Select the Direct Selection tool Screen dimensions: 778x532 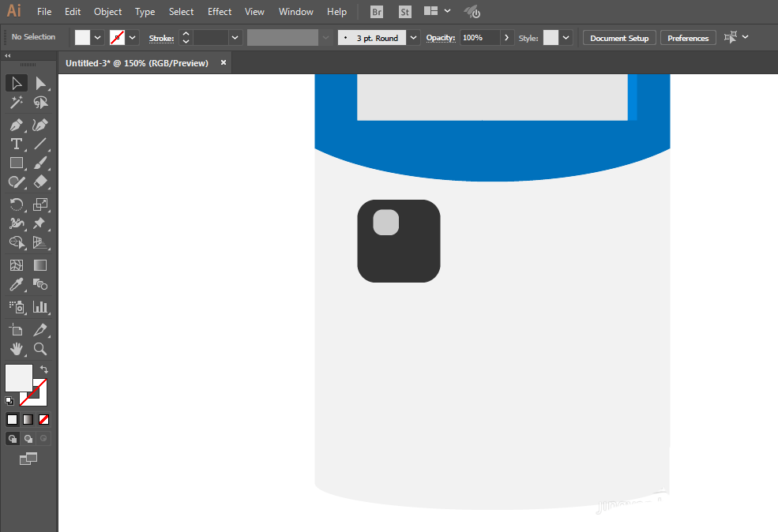click(40, 84)
